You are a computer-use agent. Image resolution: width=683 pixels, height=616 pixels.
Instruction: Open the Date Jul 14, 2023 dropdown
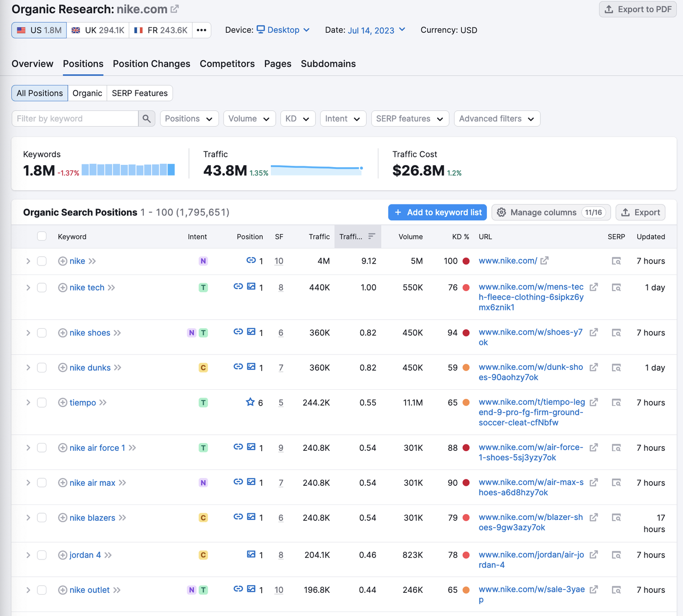pyautogui.click(x=377, y=30)
